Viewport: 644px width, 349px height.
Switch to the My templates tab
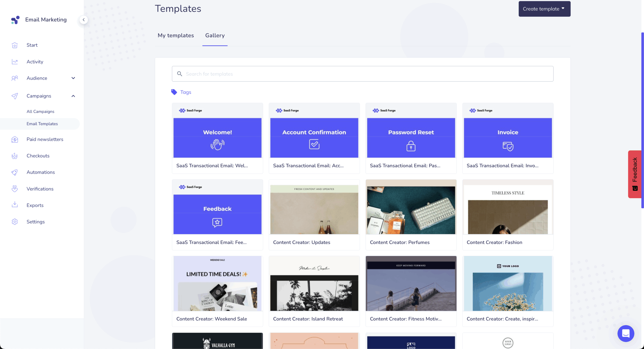tap(176, 36)
